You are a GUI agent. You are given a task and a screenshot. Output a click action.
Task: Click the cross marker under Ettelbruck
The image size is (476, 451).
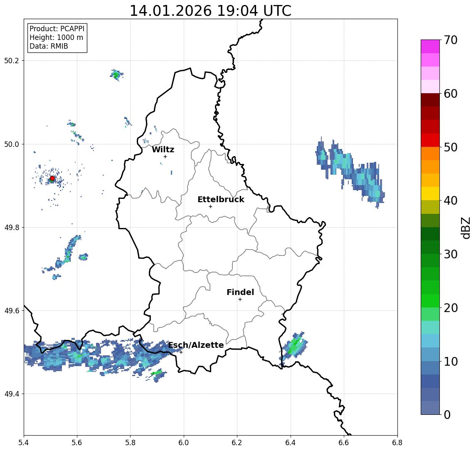(x=210, y=207)
